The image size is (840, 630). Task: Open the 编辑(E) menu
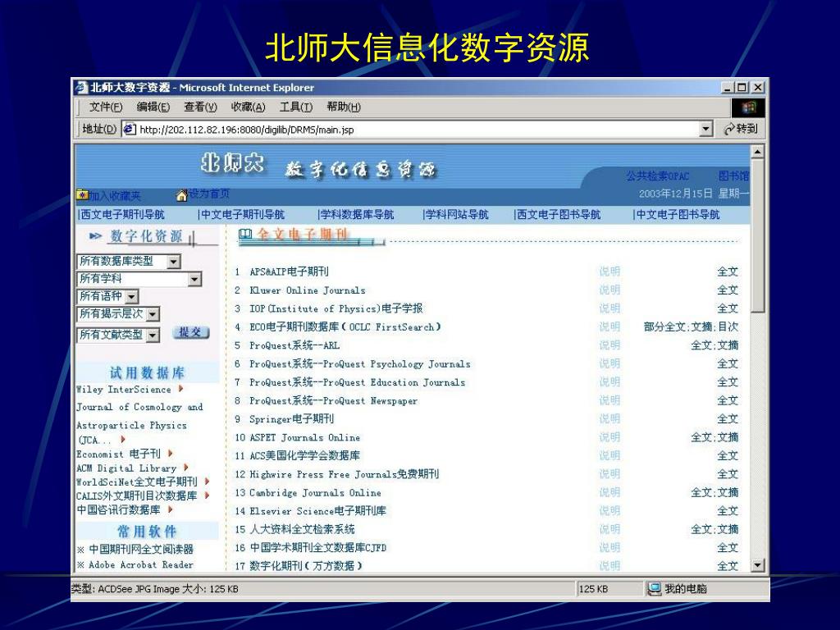coord(153,107)
